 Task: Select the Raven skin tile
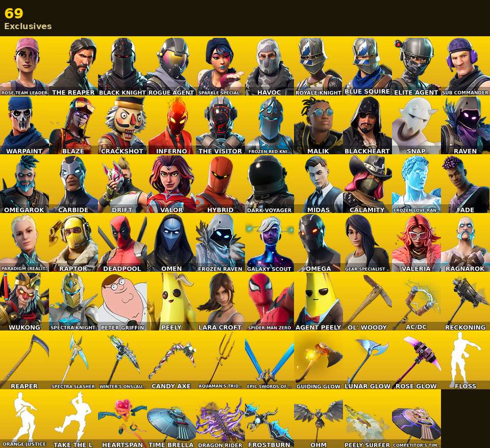[465, 125]
